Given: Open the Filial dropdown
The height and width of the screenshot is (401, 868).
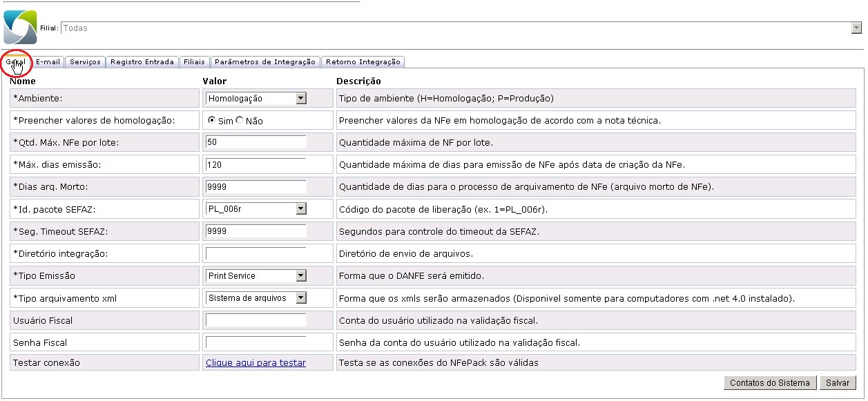Looking at the screenshot, I should coord(856,28).
